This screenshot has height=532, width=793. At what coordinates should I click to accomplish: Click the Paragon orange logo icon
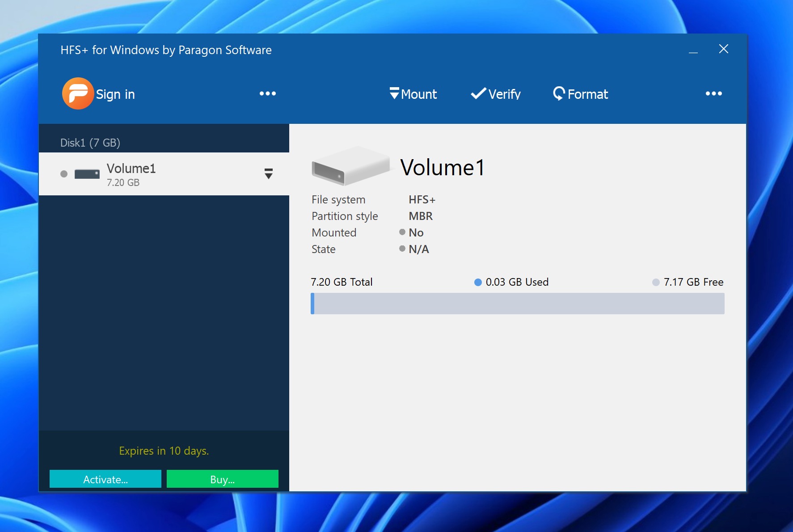[x=78, y=93]
